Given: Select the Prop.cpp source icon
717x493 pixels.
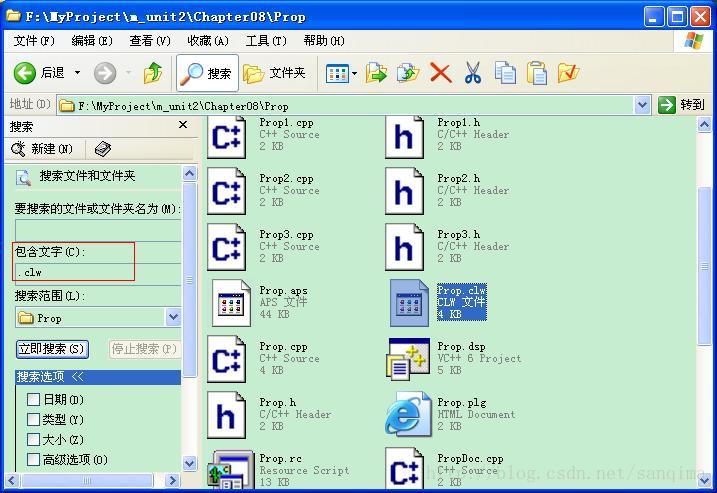Looking at the screenshot, I should click(x=226, y=359).
